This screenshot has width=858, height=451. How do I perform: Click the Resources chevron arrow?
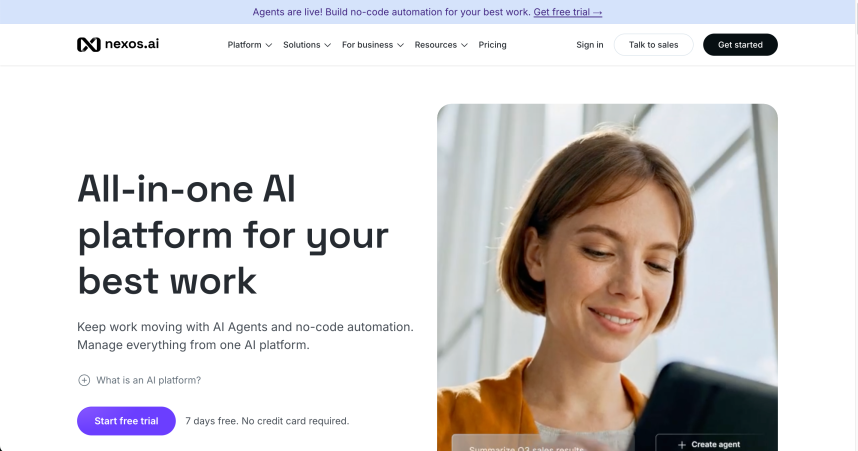[465, 45]
